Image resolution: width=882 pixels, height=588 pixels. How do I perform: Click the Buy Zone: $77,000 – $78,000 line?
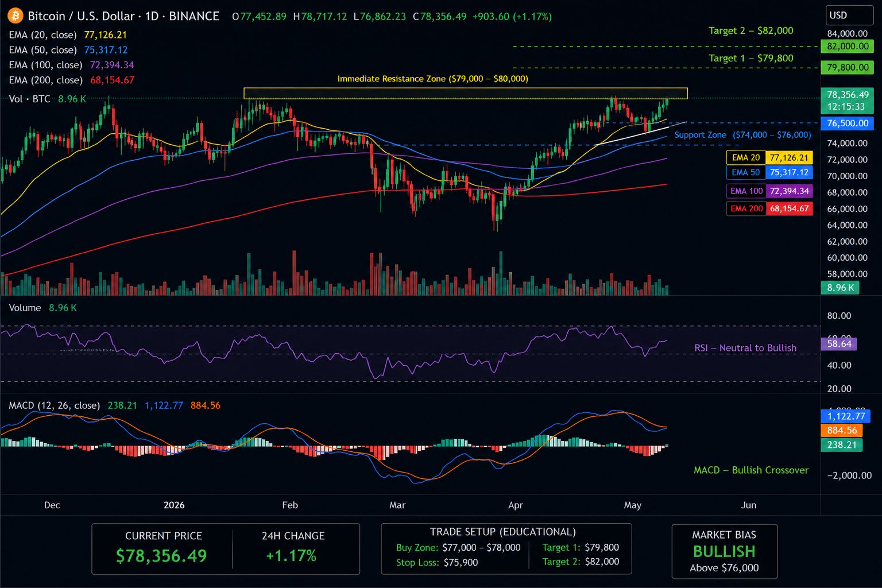458,548
